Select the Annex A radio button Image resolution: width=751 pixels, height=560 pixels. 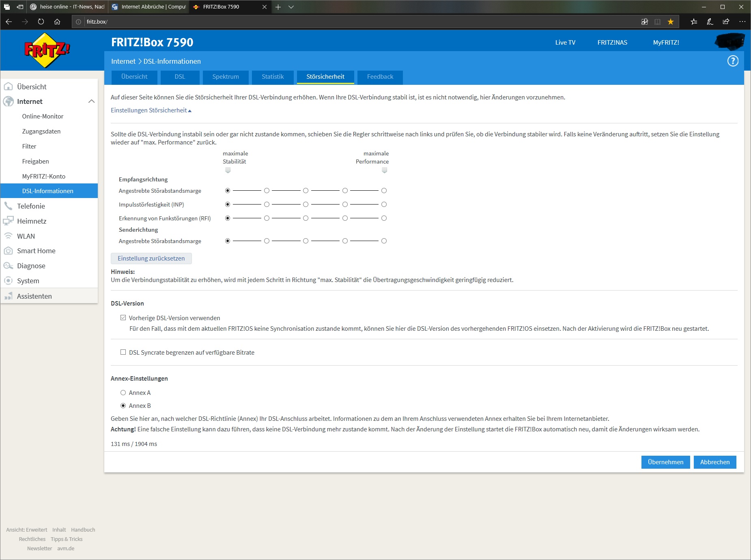pyautogui.click(x=123, y=392)
